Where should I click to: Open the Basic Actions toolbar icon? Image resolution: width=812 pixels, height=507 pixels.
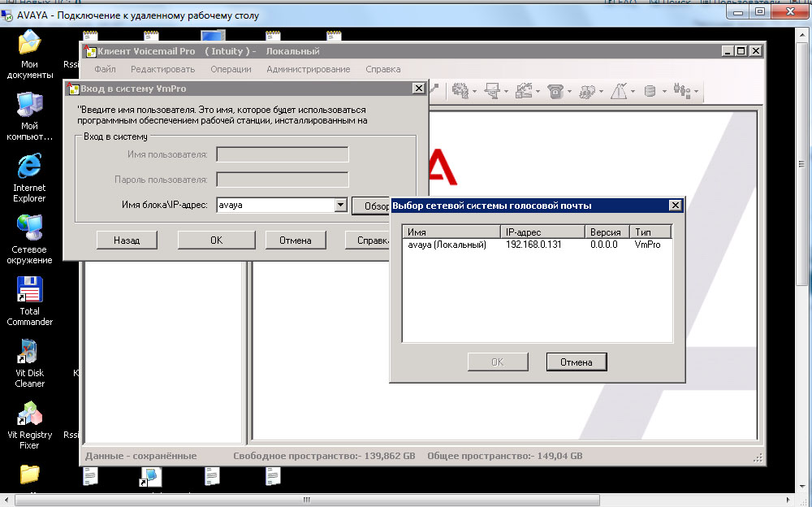[460, 91]
